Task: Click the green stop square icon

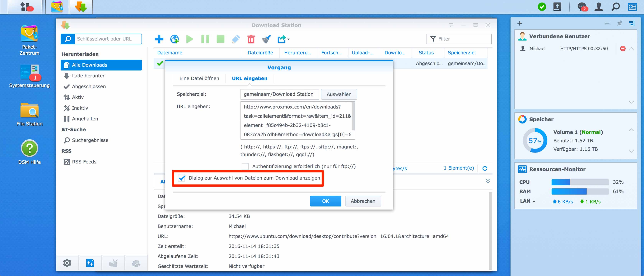Action: (220, 39)
